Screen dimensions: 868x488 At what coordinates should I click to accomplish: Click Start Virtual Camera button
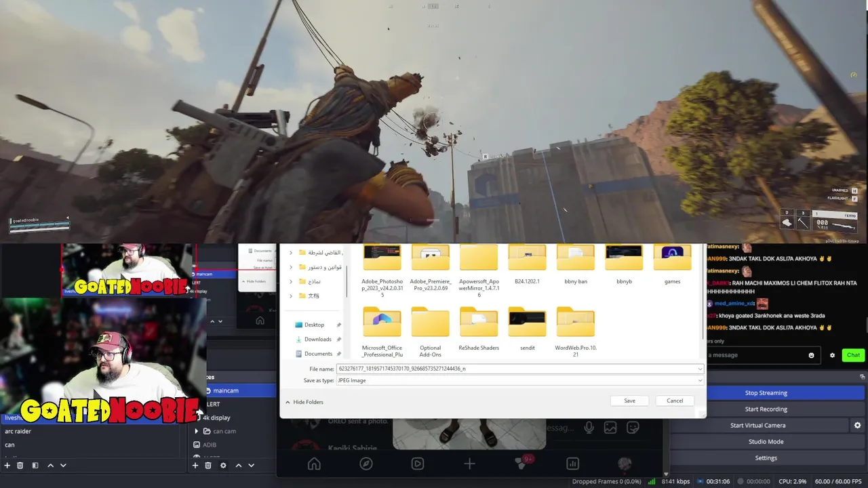(x=757, y=426)
